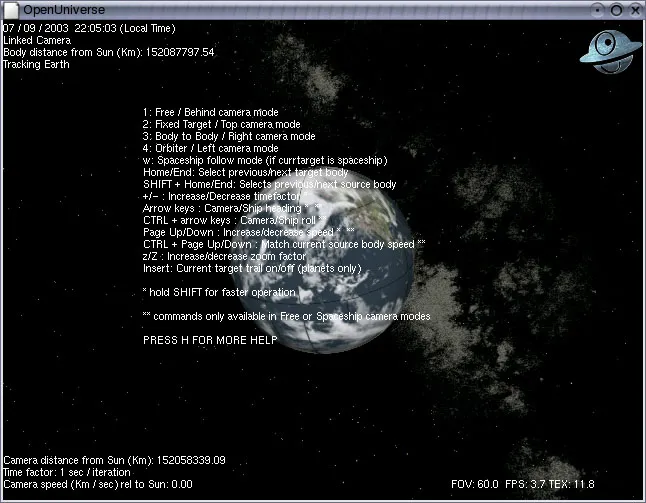Minimize the OpenUniverse window
This screenshot has height=503, width=646.
coord(597,10)
